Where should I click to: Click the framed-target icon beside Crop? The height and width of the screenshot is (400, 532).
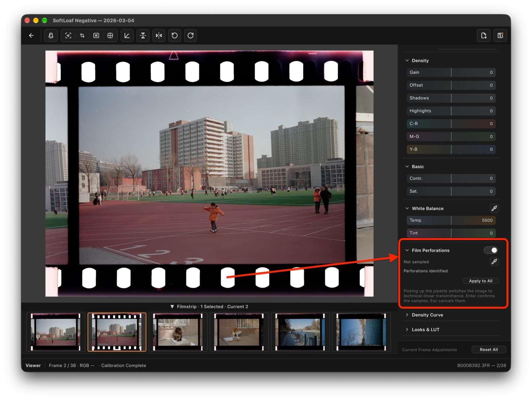tap(96, 36)
